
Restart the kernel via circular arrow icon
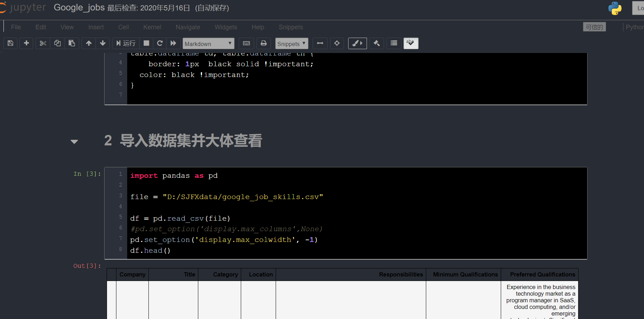[x=160, y=43]
